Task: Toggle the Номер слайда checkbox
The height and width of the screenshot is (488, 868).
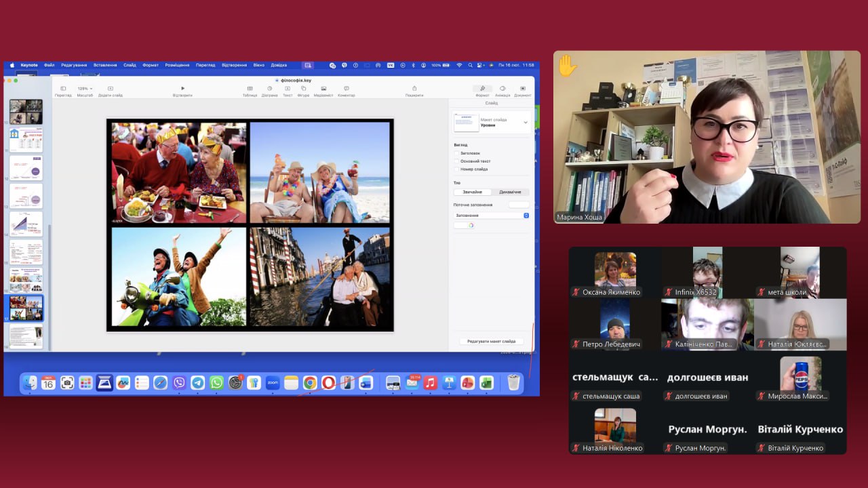Action: [x=456, y=169]
